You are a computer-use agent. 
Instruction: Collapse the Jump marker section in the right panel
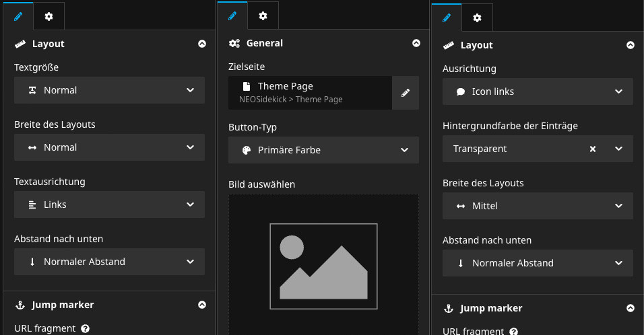(631, 308)
